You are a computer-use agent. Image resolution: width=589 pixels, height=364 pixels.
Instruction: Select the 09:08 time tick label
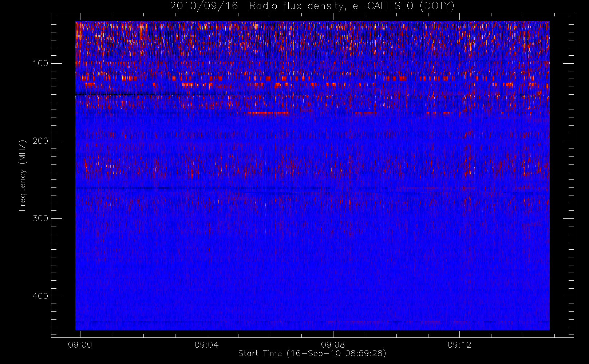333,345
